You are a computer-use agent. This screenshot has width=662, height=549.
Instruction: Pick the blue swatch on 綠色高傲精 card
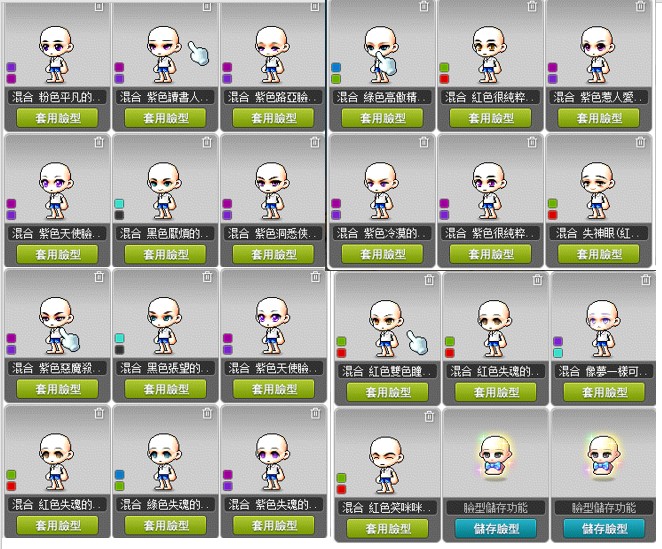click(x=336, y=67)
